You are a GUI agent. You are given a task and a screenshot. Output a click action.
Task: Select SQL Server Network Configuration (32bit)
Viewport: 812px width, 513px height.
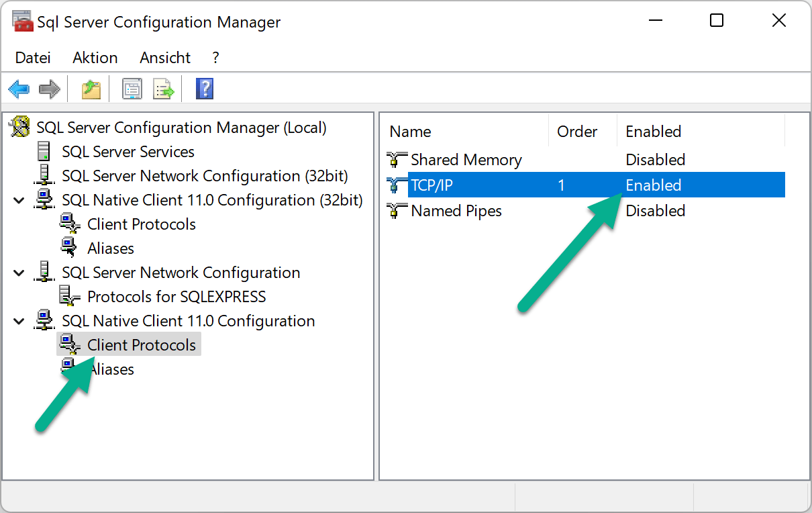(x=205, y=176)
